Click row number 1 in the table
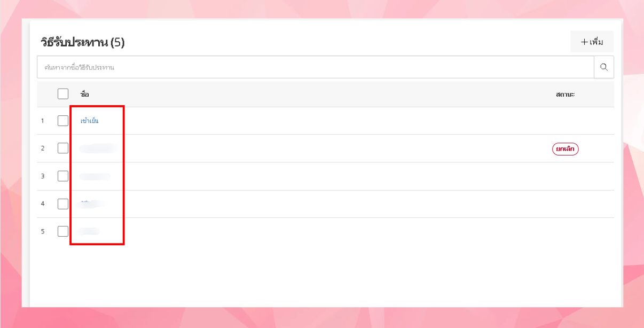The image size is (644, 328). [x=43, y=121]
